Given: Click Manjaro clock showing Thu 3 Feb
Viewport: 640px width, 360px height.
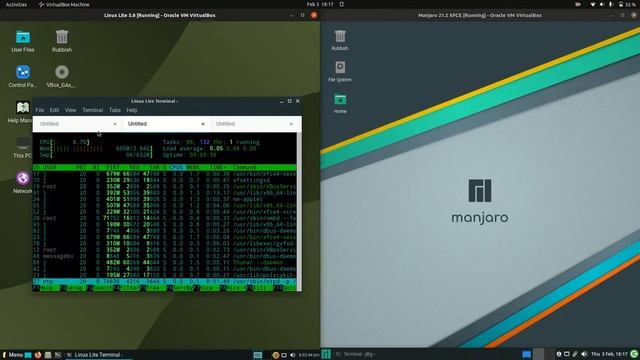Looking at the screenshot, I should (609, 354).
